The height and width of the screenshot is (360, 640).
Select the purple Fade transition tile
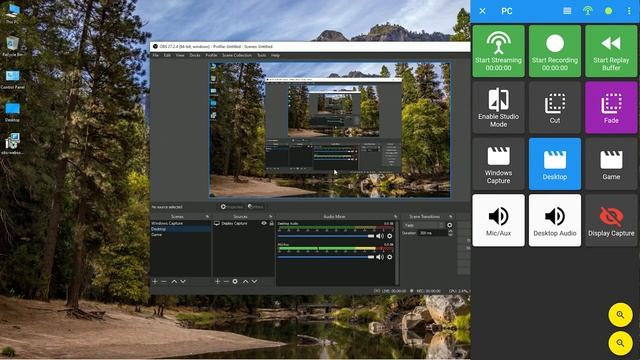pos(611,107)
